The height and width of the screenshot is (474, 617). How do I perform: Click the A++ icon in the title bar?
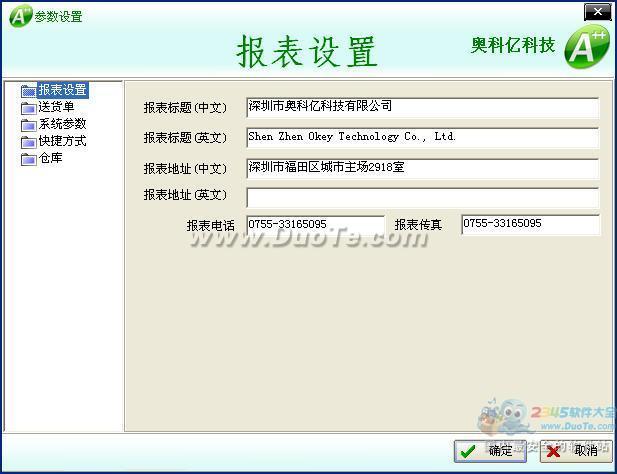tap(20, 16)
